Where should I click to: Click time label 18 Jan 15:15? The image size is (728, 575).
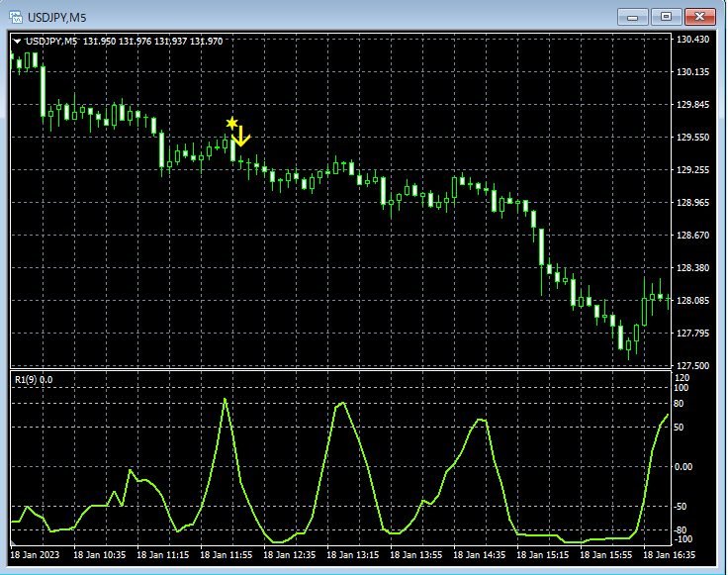click(x=543, y=555)
